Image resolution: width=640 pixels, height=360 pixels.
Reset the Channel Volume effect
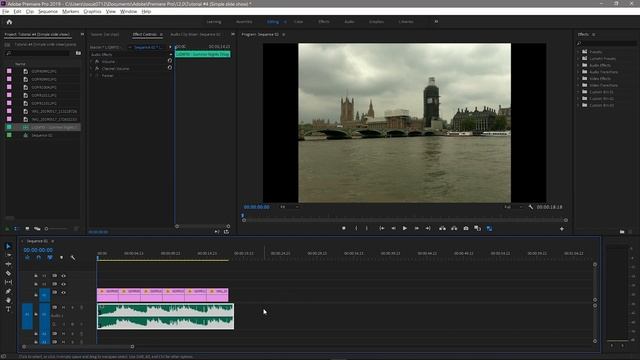point(170,68)
